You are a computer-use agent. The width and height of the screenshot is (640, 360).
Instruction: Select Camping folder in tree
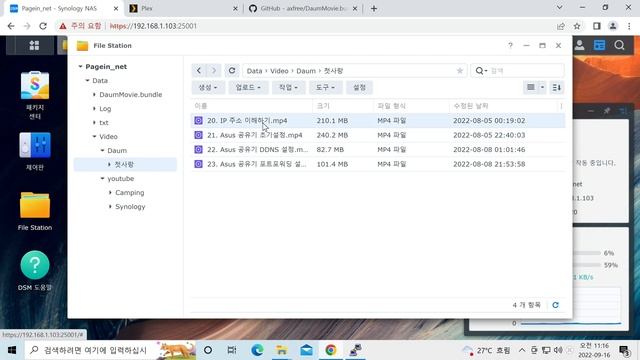click(129, 192)
